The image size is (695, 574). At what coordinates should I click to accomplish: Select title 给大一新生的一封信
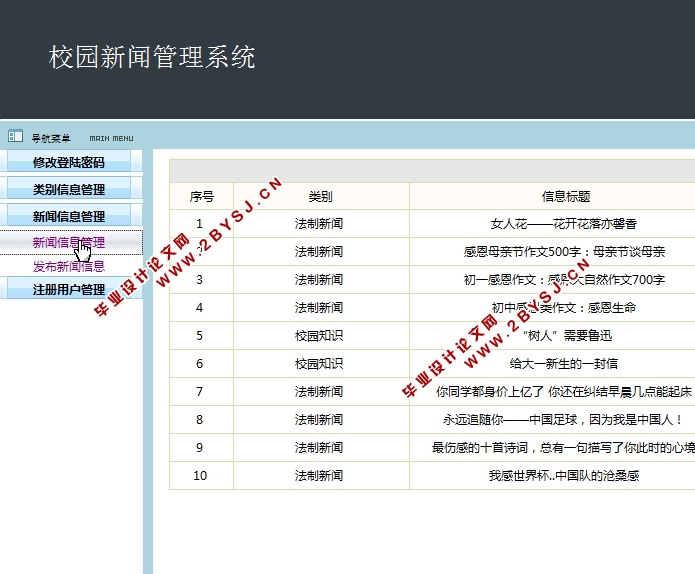pos(563,363)
